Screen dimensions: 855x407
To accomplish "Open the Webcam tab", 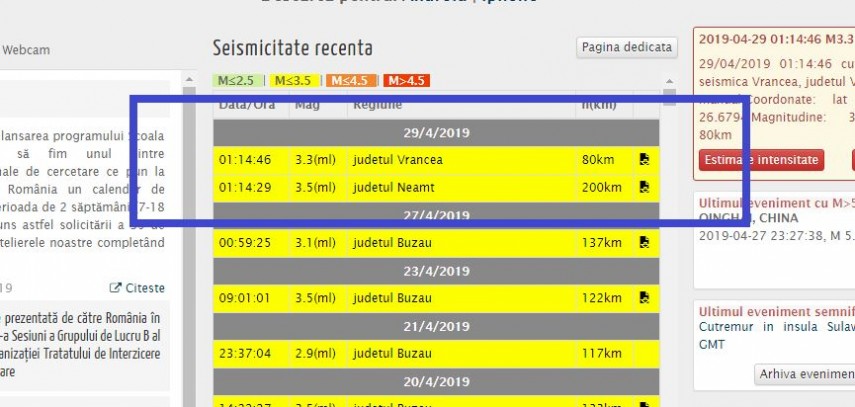I will (x=26, y=49).
